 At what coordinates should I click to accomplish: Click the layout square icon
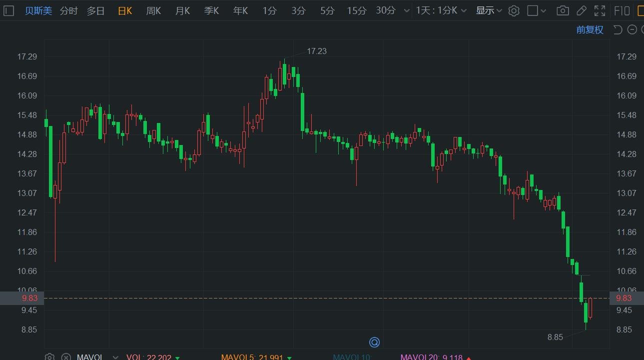[533, 10]
